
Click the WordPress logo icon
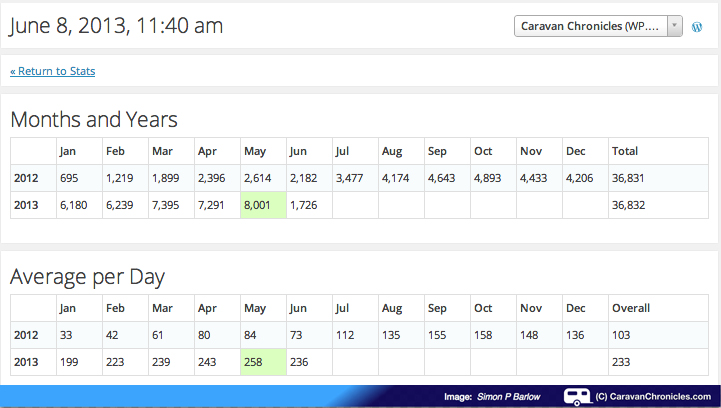(697, 27)
